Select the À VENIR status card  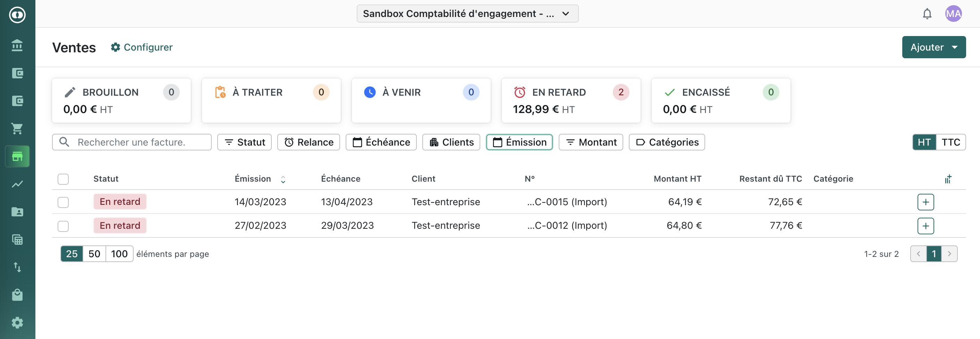click(x=421, y=100)
